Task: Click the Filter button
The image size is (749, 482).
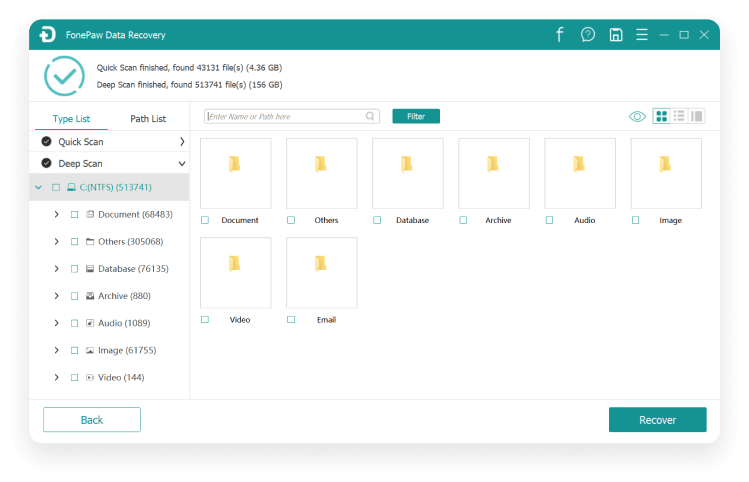Action: (416, 116)
